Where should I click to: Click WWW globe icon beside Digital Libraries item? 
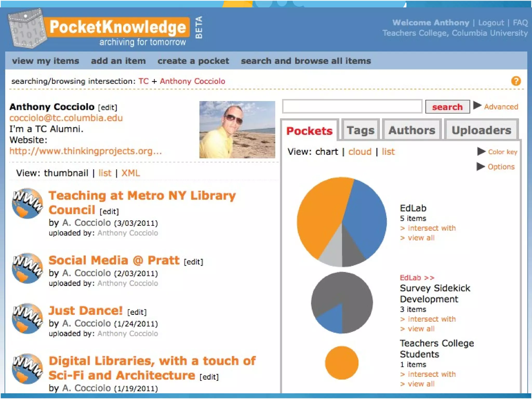point(27,369)
